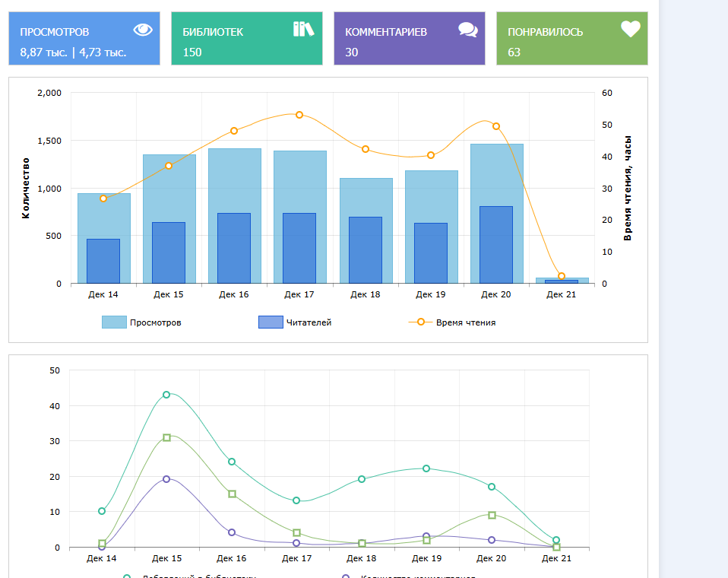Click the Дек 17 reading time point on the orange line

click(299, 115)
